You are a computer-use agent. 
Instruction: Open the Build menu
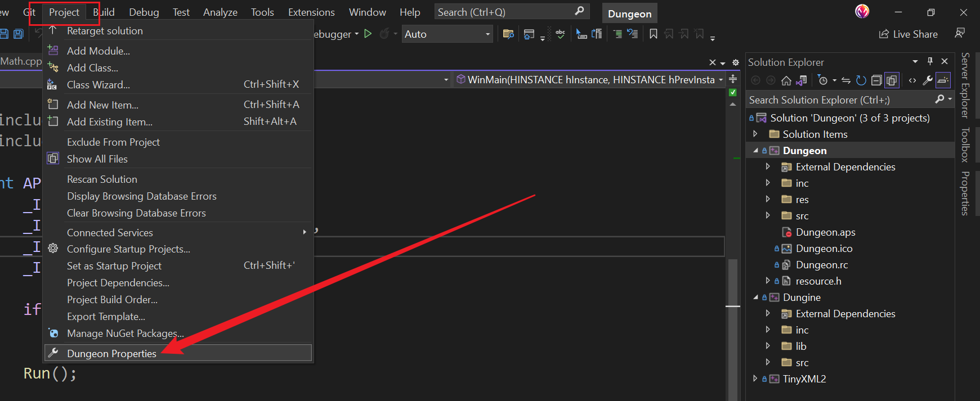click(104, 12)
